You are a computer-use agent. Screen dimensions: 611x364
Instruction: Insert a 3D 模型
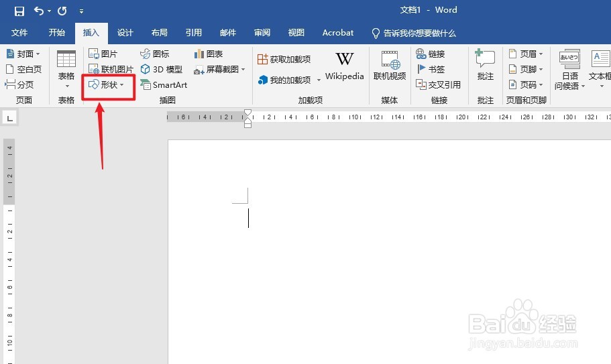coord(162,69)
